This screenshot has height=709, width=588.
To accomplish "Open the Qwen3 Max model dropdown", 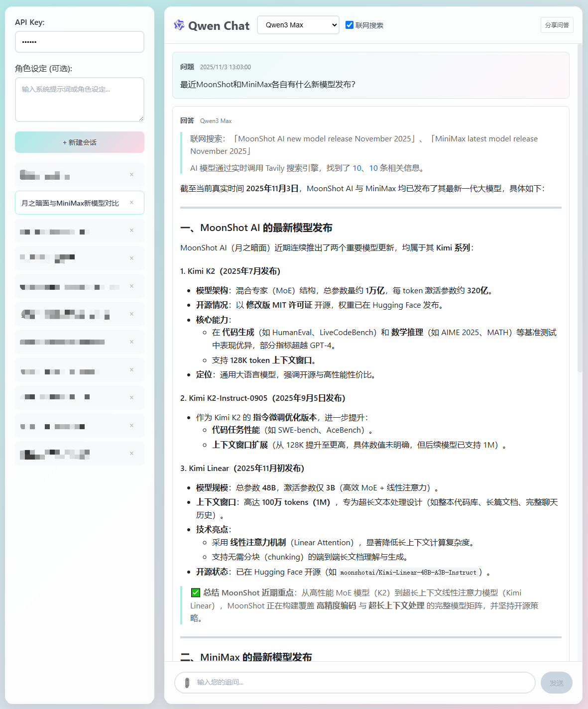I will point(298,25).
